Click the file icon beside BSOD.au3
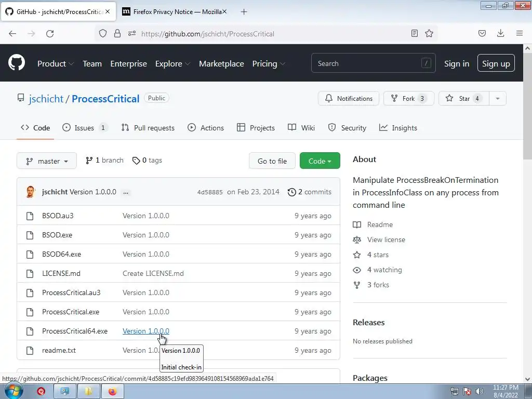Viewport: 532px width, 399px height. [30, 216]
